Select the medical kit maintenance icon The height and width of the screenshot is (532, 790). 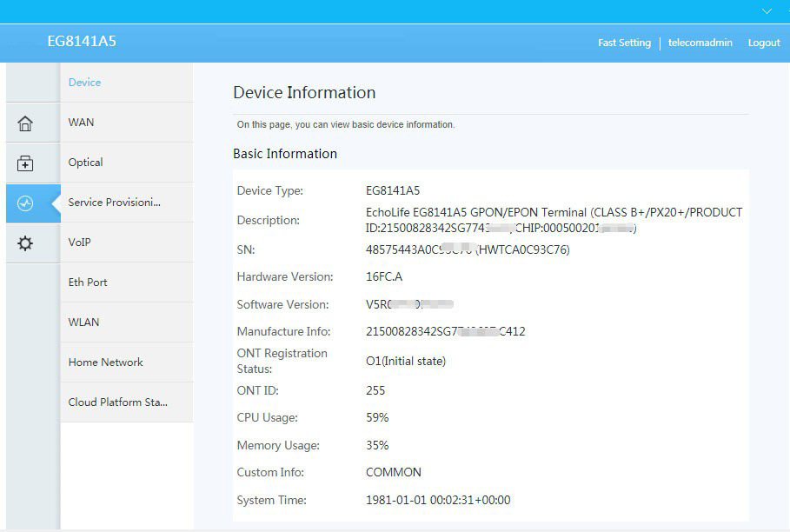coord(25,163)
